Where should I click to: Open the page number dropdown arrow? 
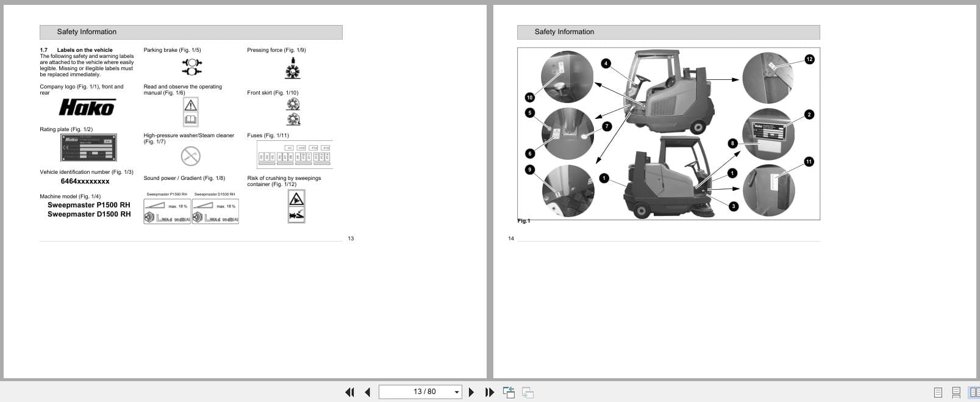[x=457, y=392]
